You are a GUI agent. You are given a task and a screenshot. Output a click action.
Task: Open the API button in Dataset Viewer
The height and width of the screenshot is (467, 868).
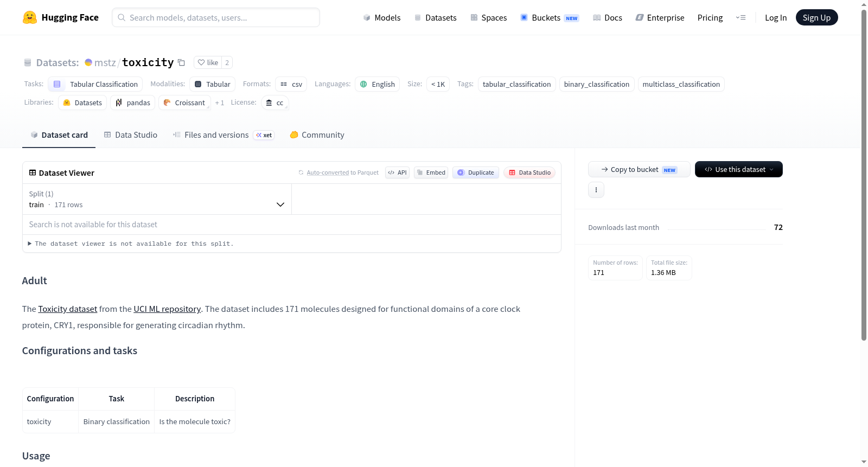(x=397, y=172)
